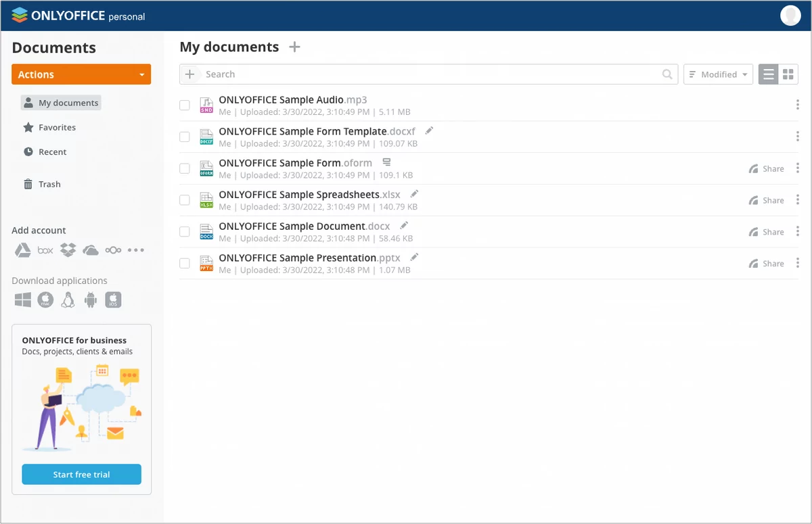812x524 pixels.
Task: Open three-dot menu for Sample Form.oform
Action: [797, 168]
